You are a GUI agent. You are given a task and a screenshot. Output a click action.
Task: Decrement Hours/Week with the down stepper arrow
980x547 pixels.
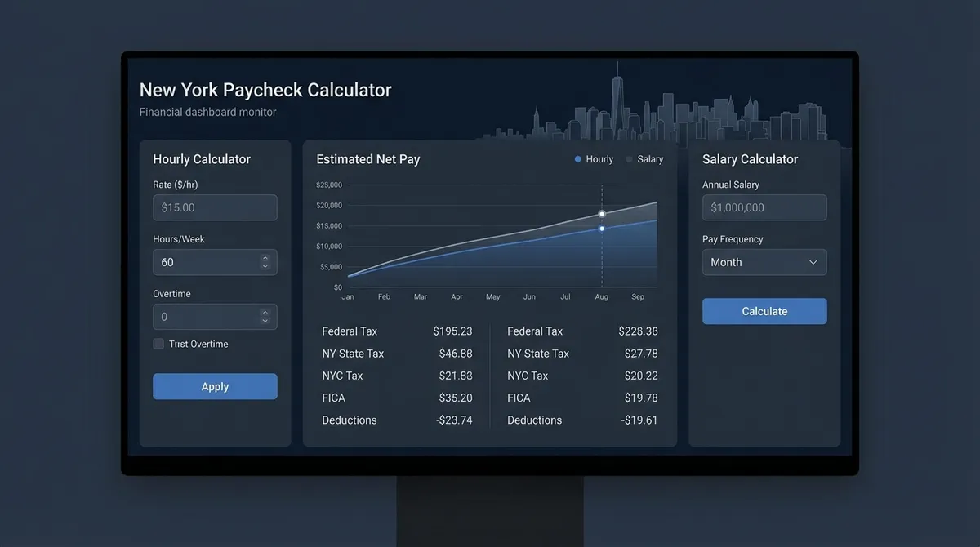click(265, 266)
